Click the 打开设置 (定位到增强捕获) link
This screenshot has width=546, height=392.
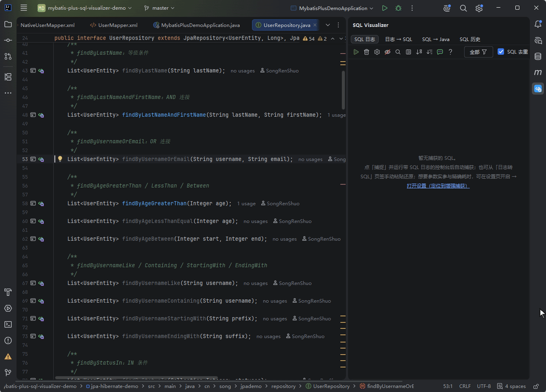[x=438, y=186]
